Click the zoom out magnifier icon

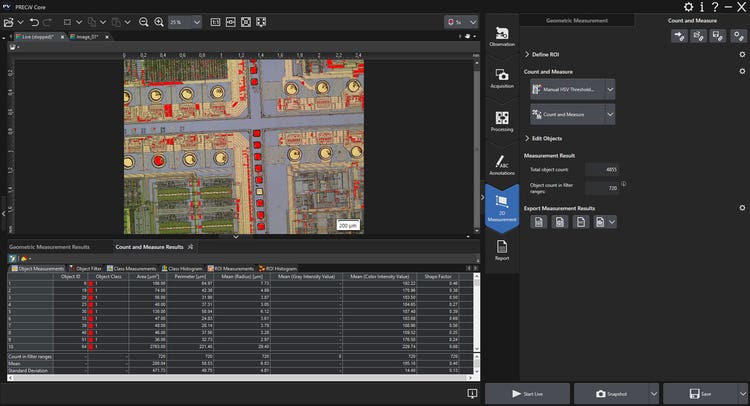click(143, 20)
